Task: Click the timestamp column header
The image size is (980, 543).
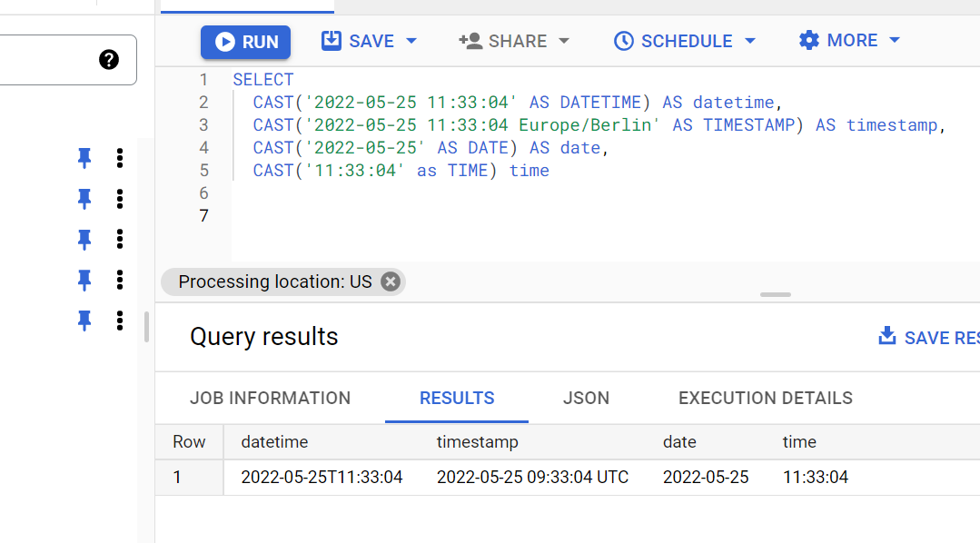Action: click(478, 442)
